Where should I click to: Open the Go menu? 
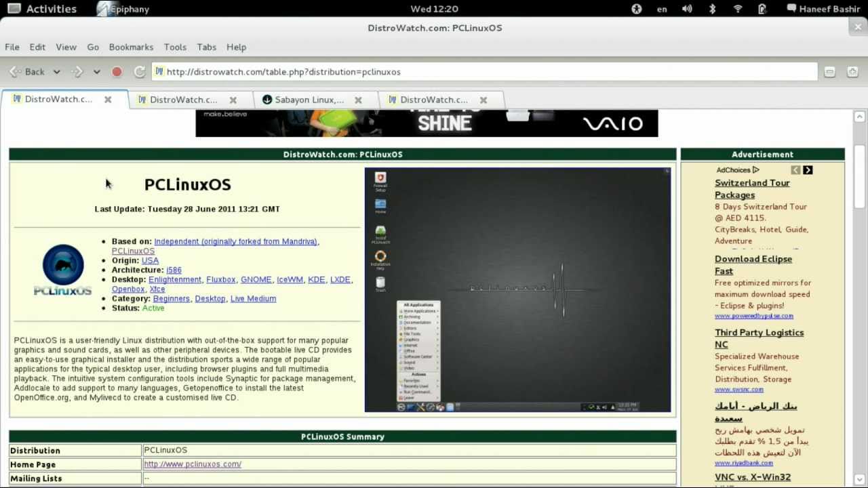(x=93, y=47)
